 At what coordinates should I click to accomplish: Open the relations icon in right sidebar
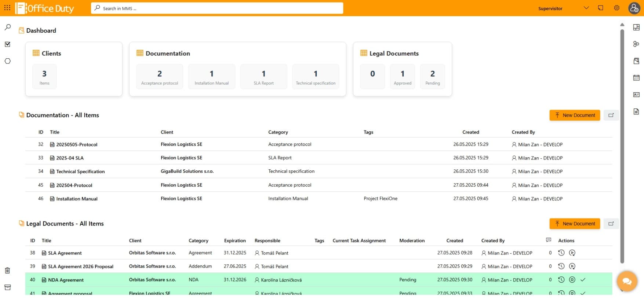636,44
